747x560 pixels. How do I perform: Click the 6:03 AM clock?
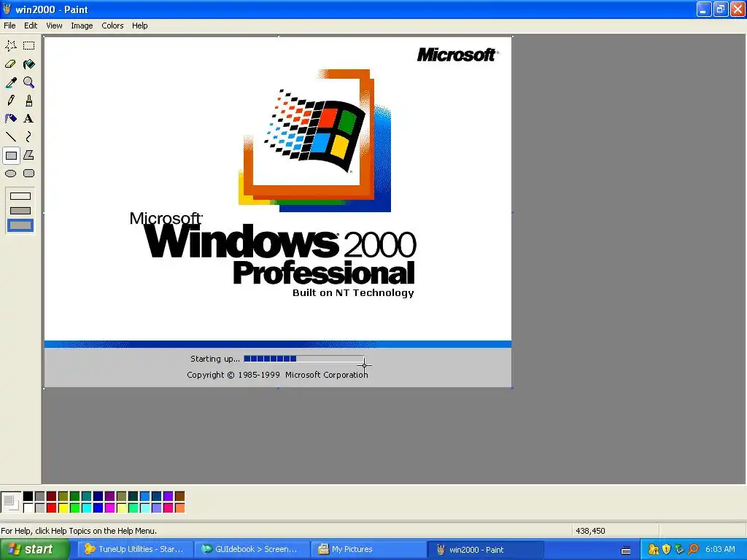click(x=720, y=549)
